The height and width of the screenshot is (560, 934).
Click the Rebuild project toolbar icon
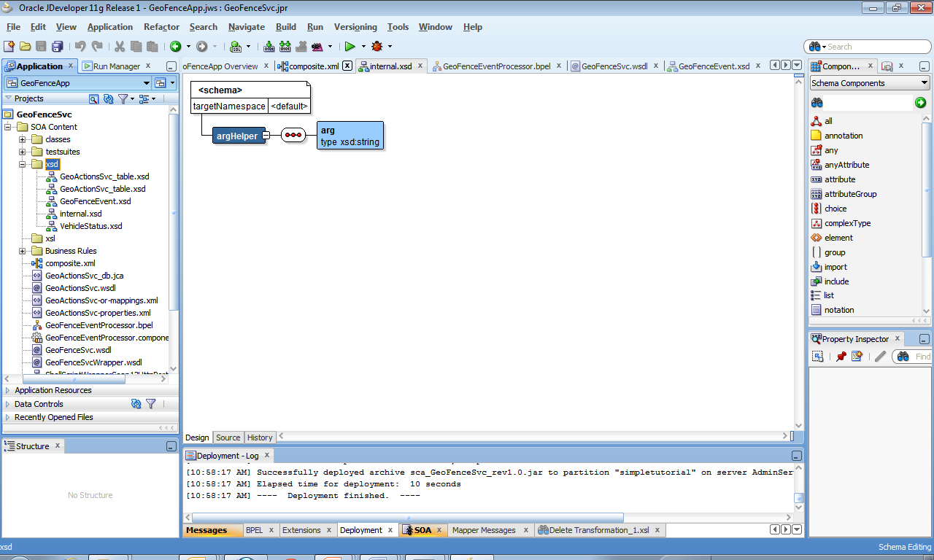click(285, 46)
